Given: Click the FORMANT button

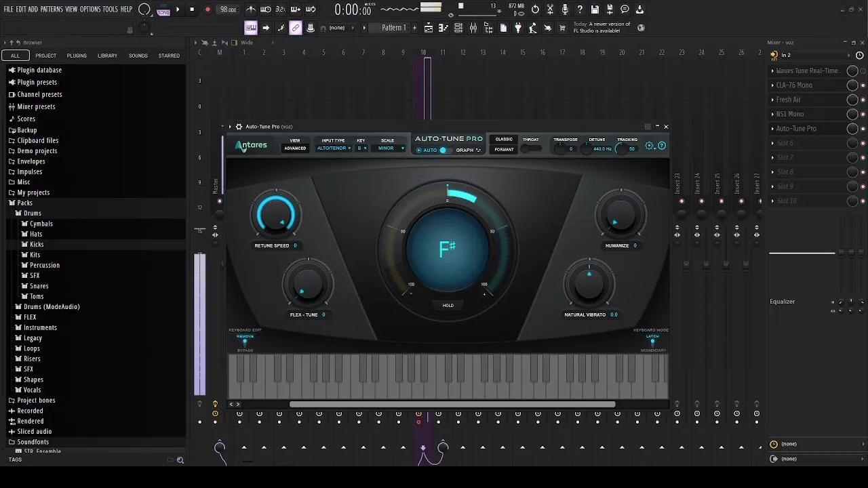Looking at the screenshot, I should [504, 150].
